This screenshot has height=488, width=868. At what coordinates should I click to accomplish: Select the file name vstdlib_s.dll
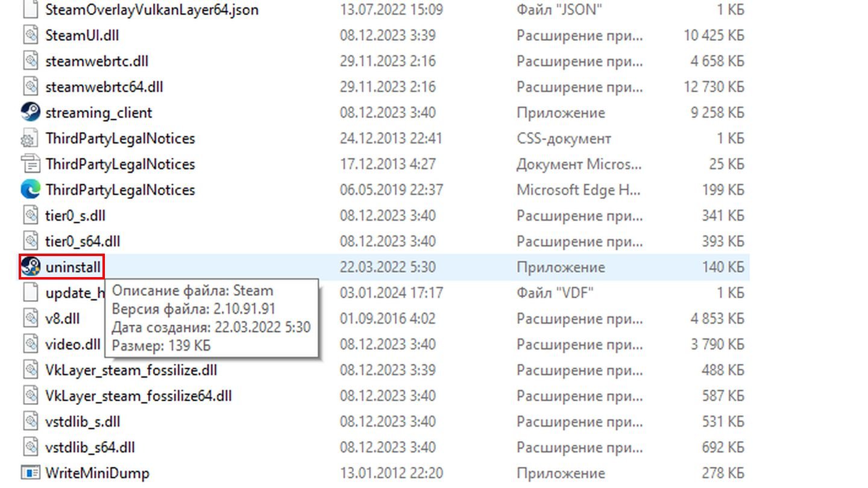[83, 421]
